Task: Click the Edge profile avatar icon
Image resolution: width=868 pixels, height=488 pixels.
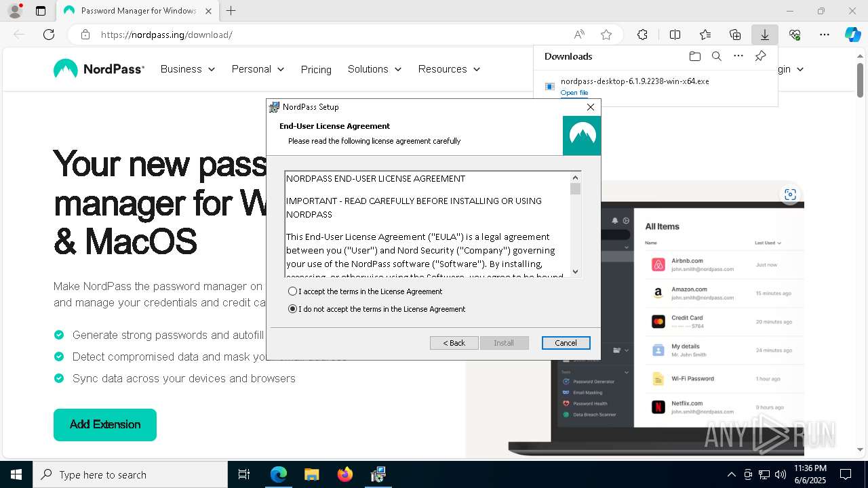Action: (15, 11)
